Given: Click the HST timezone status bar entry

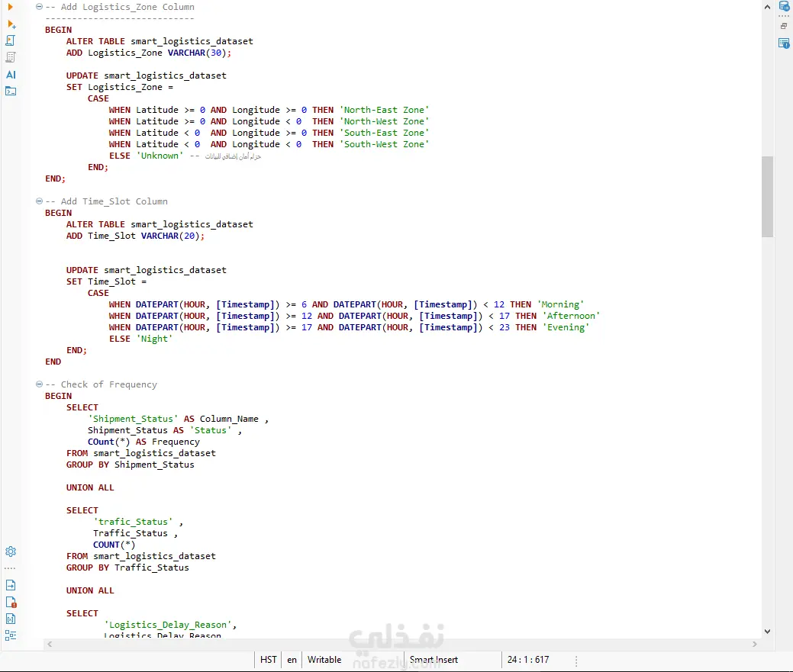Looking at the screenshot, I should 268,660.
